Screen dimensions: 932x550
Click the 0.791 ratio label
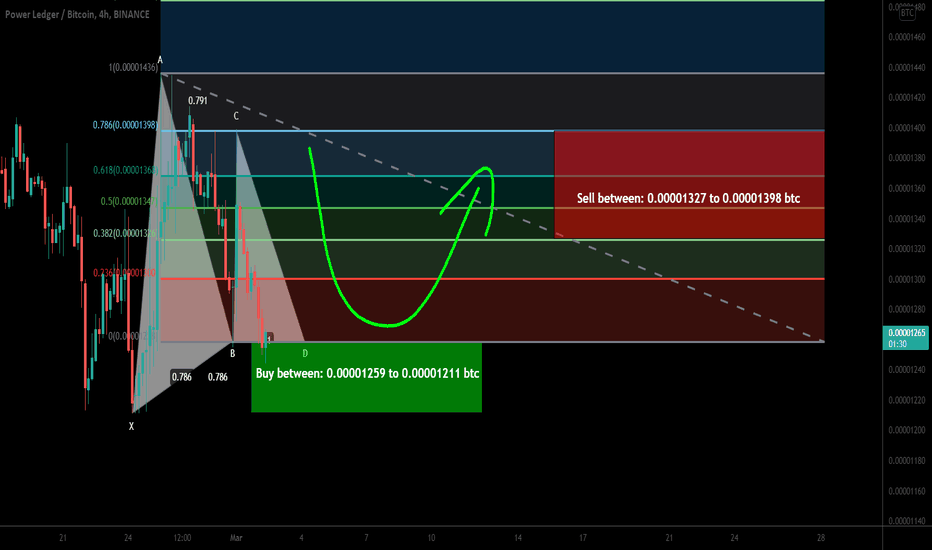197,100
